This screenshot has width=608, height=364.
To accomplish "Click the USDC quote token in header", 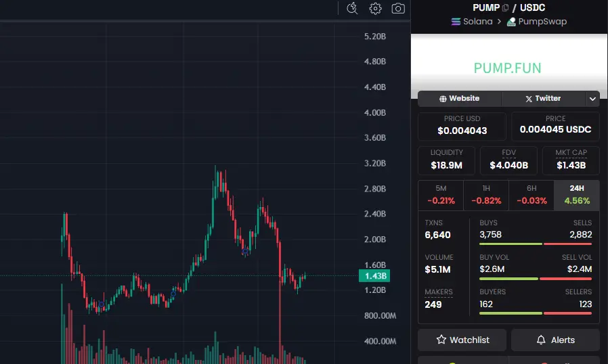I will tap(532, 7).
